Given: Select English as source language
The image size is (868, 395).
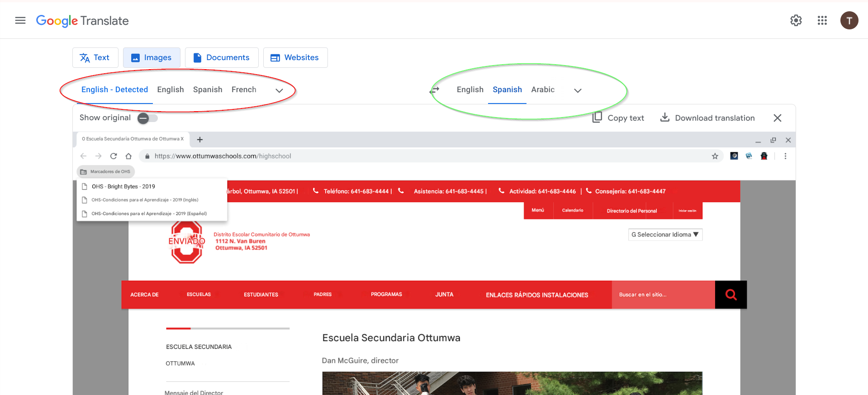Looking at the screenshot, I should click(171, 89).
